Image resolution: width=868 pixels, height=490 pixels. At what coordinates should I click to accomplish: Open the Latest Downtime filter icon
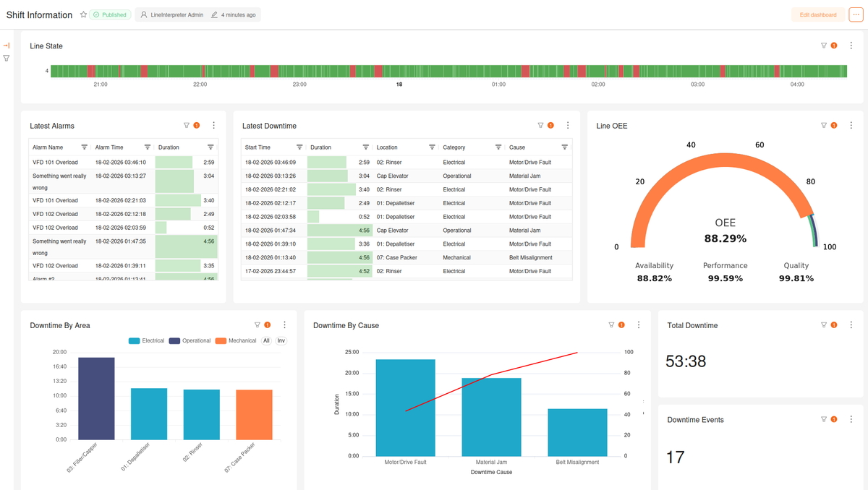540,124
